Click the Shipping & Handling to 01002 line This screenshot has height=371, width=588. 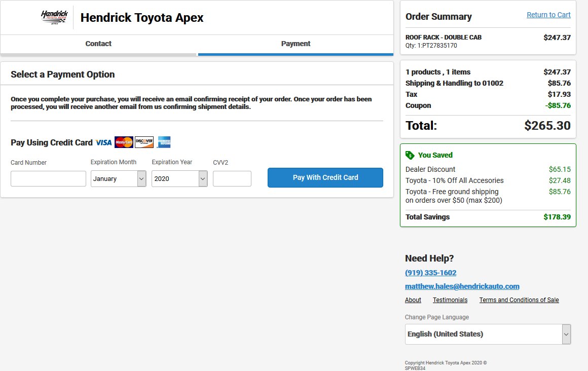pos(488,83)
